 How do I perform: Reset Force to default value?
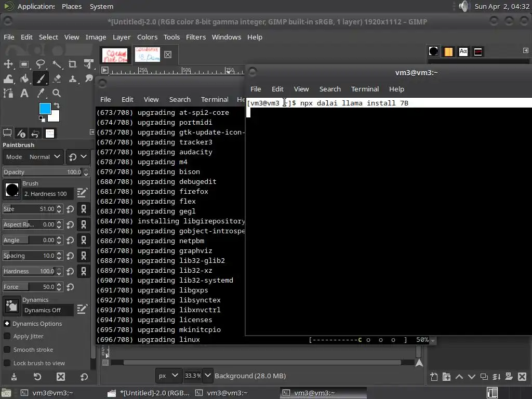[x=70, y=287]
